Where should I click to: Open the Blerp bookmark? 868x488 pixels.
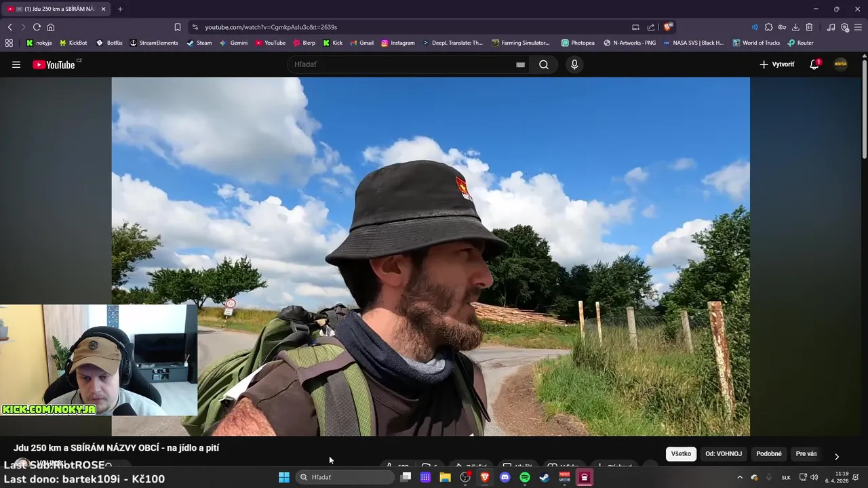304,43
